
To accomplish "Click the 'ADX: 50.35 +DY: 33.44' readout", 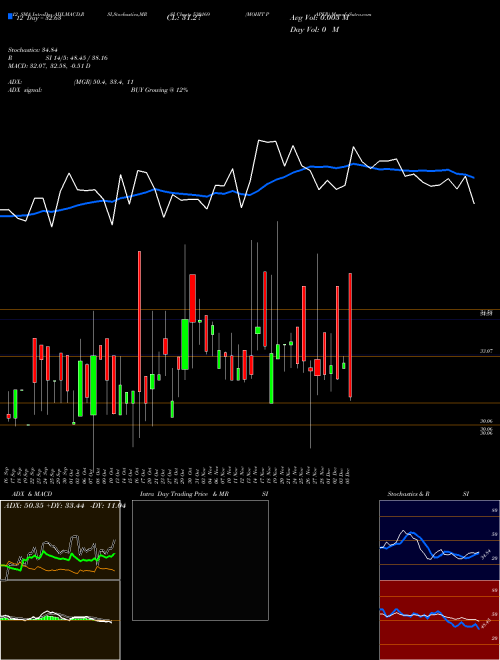I will [44, 506].
